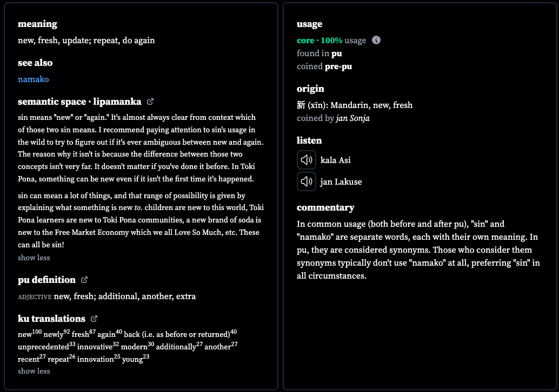Select the kala Asi speaker name

(x=336, y=160)
